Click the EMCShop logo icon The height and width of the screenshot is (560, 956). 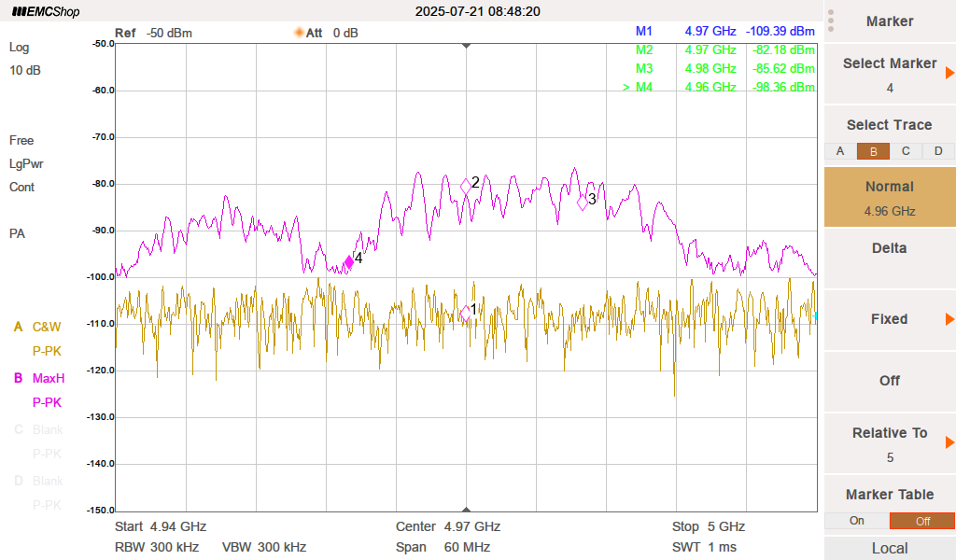point(19,12)
